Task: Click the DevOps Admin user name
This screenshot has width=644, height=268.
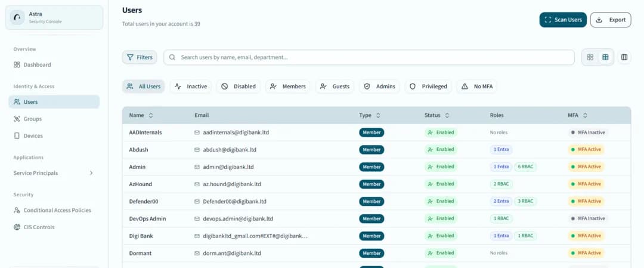Action: (147, 218)
